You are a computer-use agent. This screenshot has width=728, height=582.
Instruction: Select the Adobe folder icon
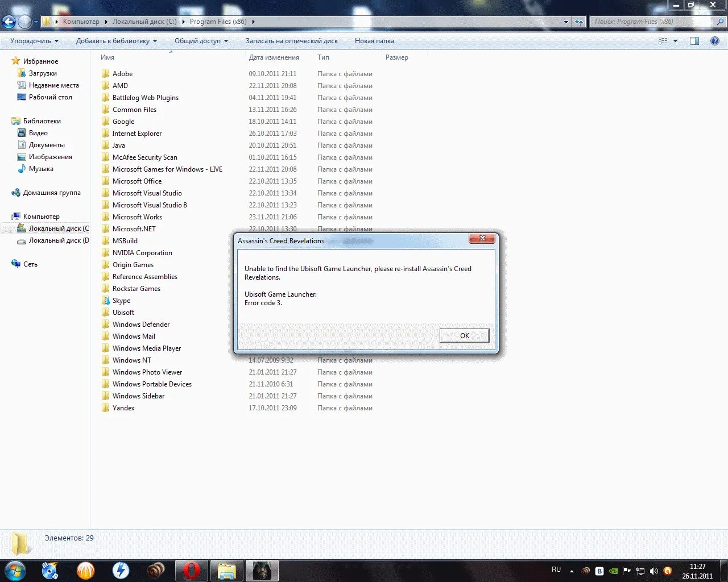coord(105,74)
